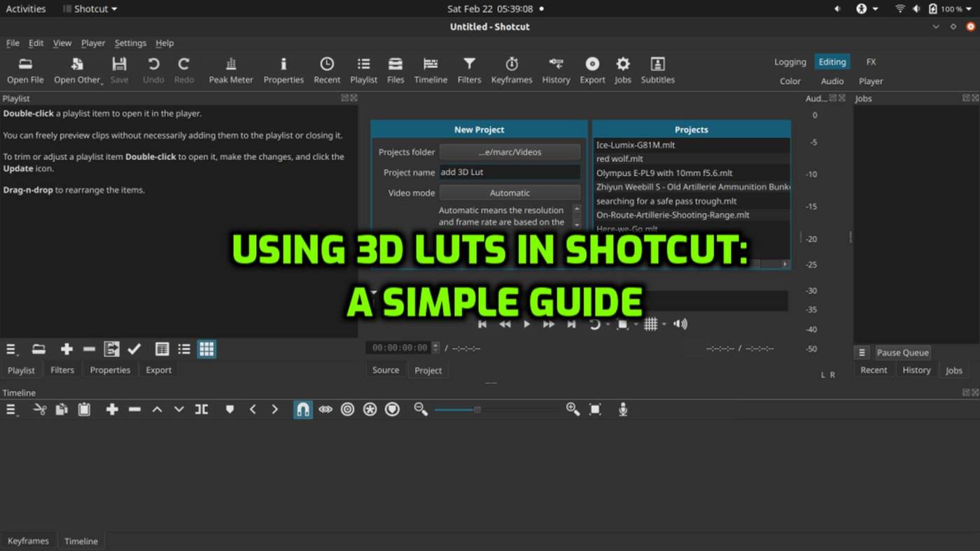980x551 pixels.
Task: Open the player volume control
Action: [x=680, y=324]
